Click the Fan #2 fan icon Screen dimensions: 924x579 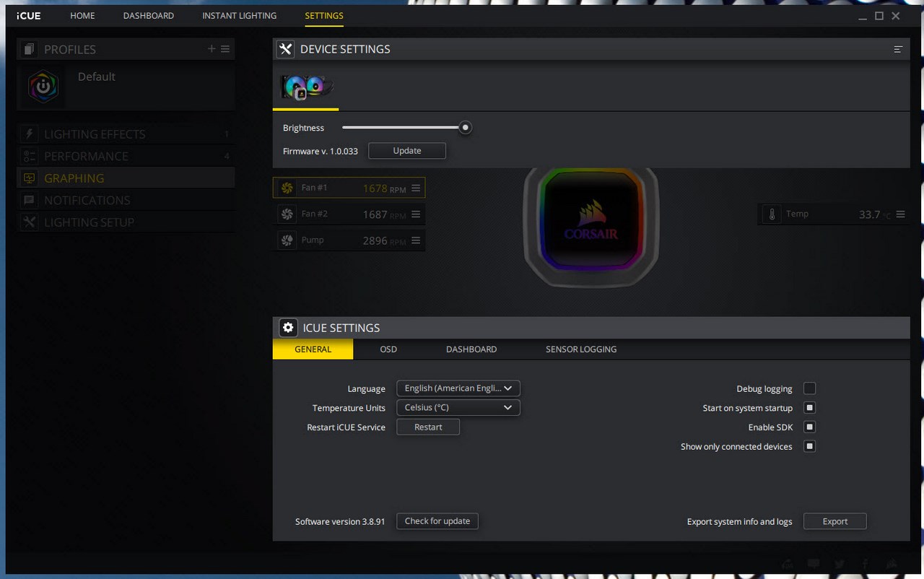(x=287, y=214)
